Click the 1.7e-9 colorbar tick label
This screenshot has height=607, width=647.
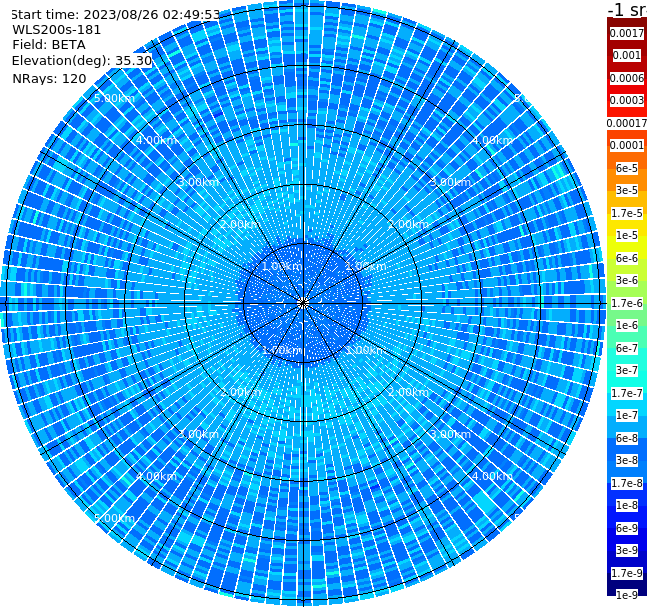(627, 573)
